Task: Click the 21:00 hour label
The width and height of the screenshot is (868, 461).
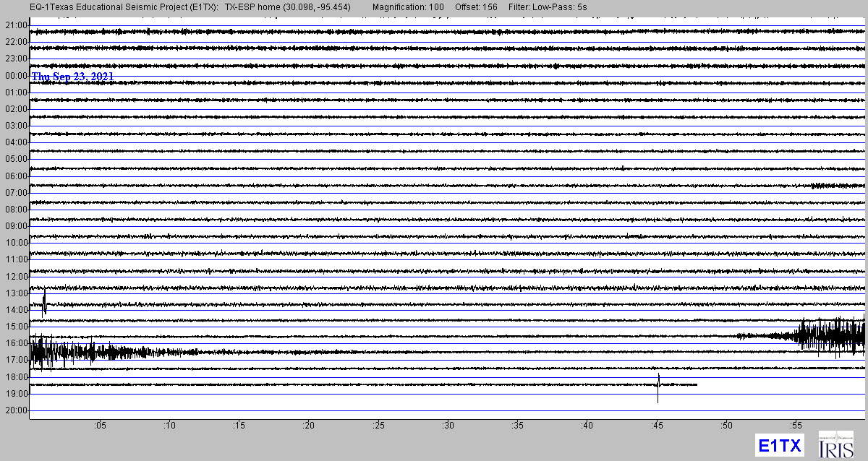Action: click(16, 25)
